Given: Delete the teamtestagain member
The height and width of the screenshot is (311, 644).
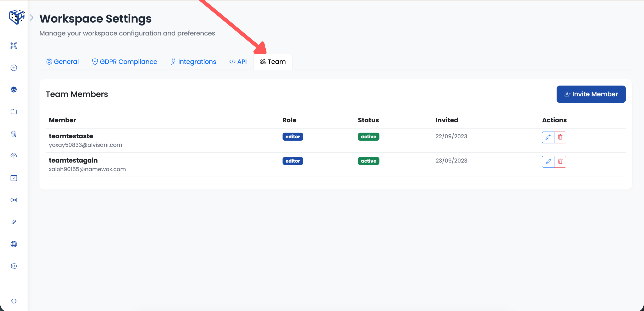Looking at the screenshot, I should (560, 162).
